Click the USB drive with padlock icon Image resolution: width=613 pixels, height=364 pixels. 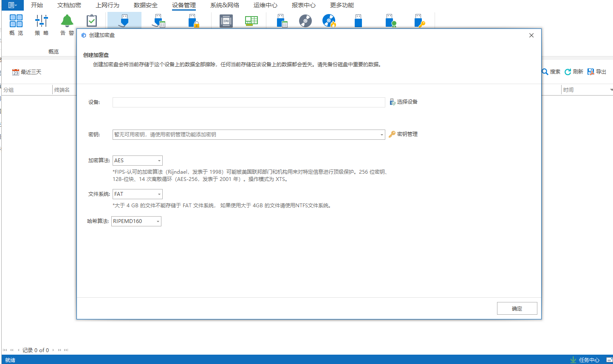194,21
